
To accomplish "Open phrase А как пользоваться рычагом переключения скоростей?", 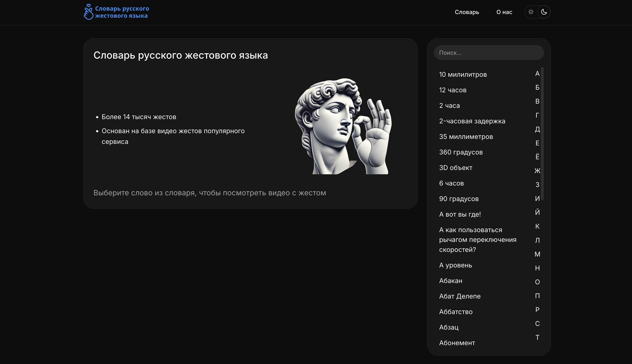I will tap(478, 240).
